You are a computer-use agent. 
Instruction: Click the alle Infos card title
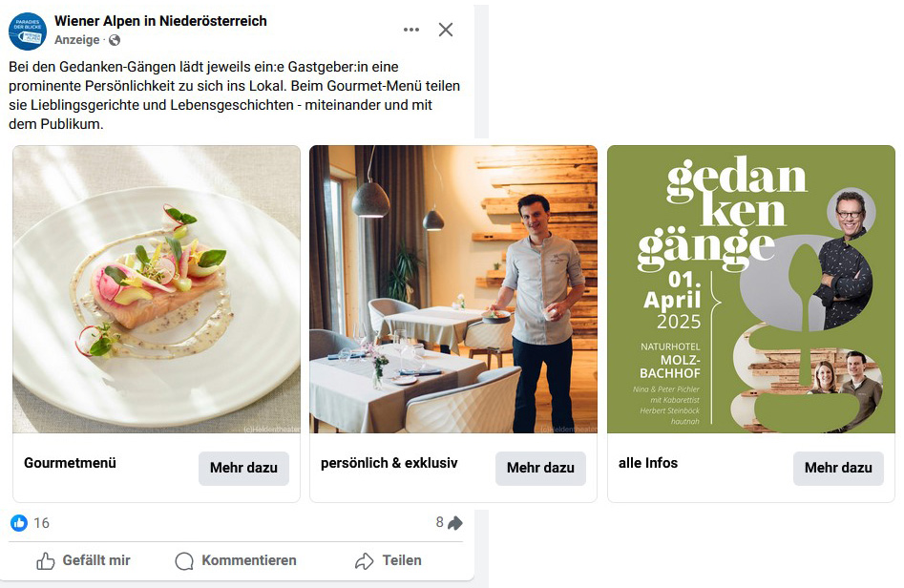(x=648, y=463)
